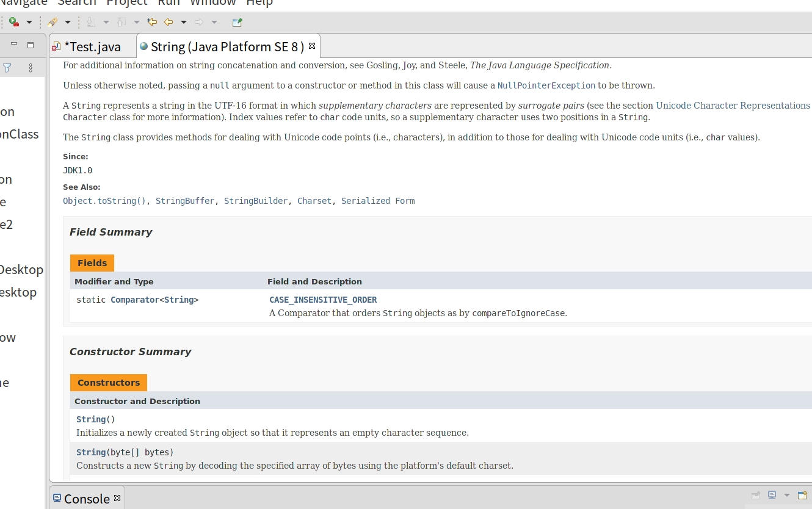This screenshot has width=812, height=509.
Task: Follow the Comparator type link
Action: tap(135, 300)
